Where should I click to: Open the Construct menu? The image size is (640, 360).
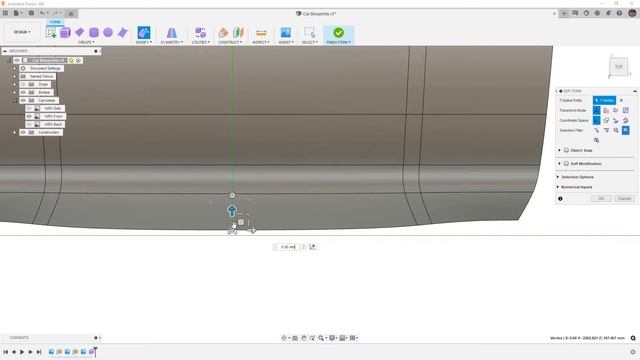230,42
